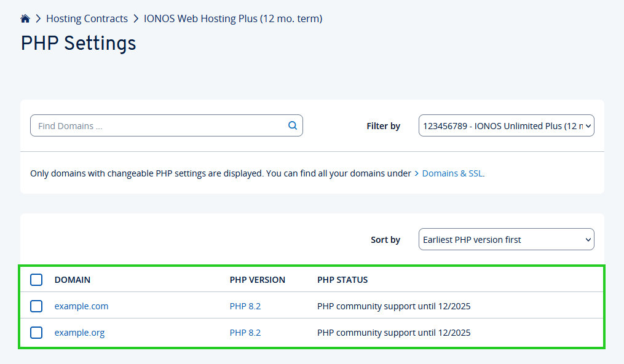Click the magnifying glass search icon

point(293,125)
